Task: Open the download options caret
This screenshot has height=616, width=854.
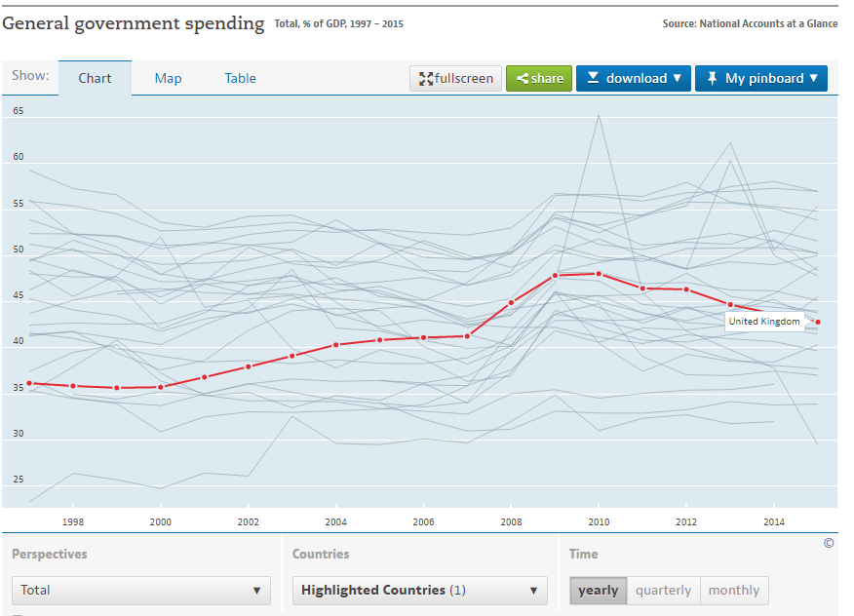Action: point(677,79)
